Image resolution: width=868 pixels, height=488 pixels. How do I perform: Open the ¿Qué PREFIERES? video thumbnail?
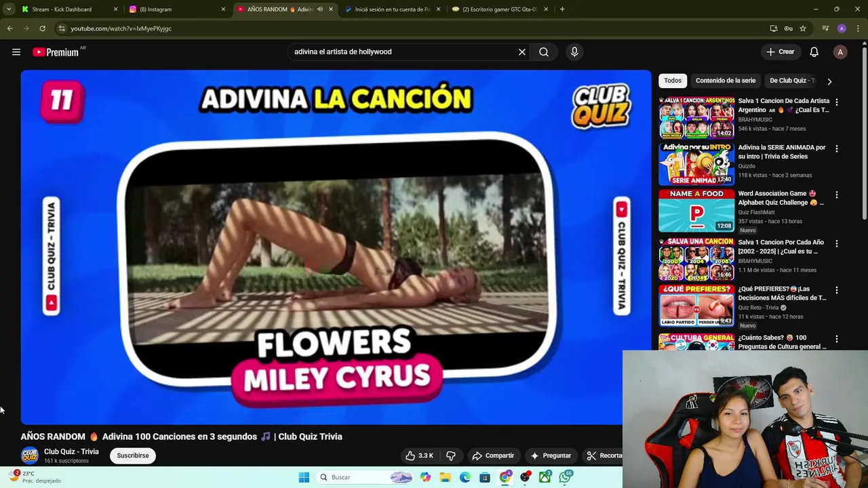tap(696, 306)
